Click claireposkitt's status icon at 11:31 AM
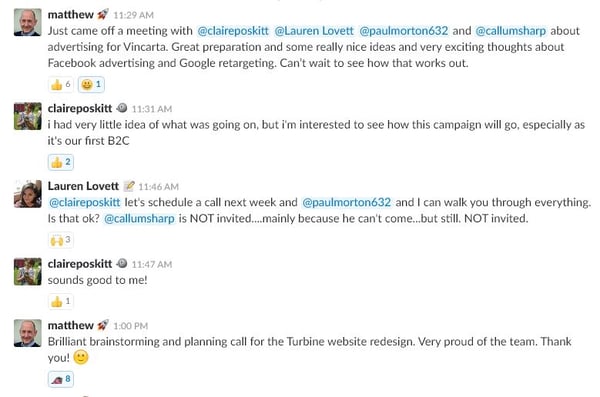Viewport: 600px width, 397px height. pos(122,108)
